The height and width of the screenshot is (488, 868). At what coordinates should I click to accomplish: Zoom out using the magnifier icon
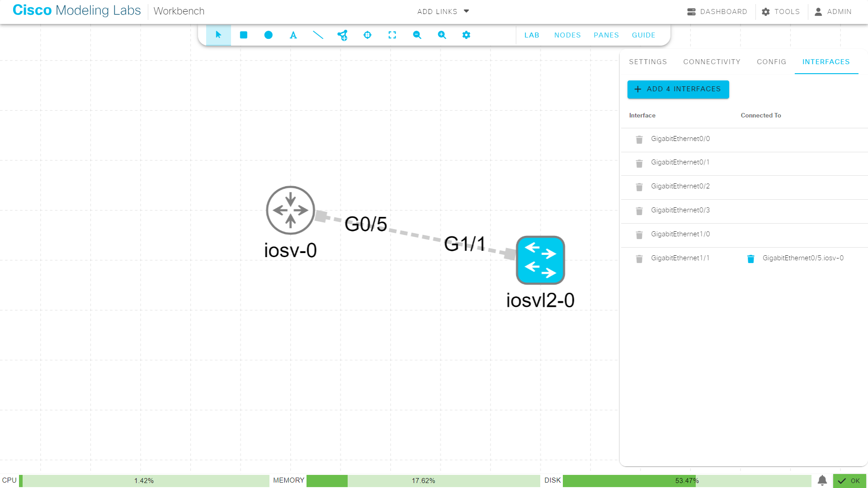tap(417, 35)
